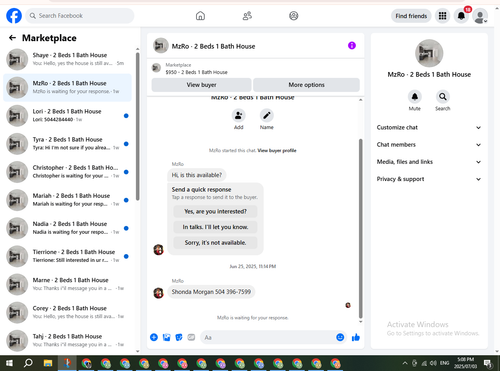Open the emoji picker smiley icon
This screenshot has width=500, height=371.
click(340, 337)
